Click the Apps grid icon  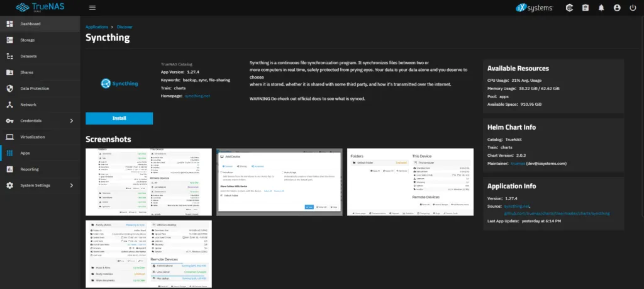tap(10, 153)
